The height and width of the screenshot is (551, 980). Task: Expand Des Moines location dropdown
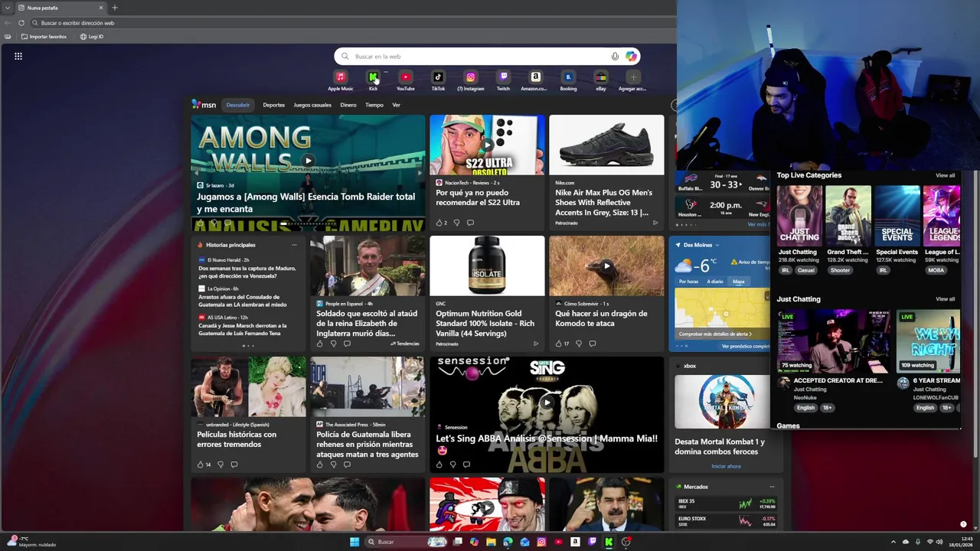point(717,245)
